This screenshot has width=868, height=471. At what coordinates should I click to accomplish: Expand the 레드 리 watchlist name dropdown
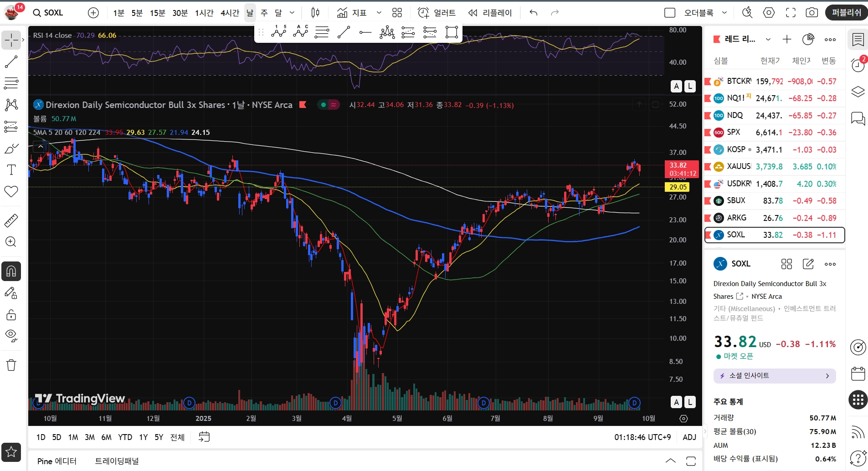[x=768, y=39]
